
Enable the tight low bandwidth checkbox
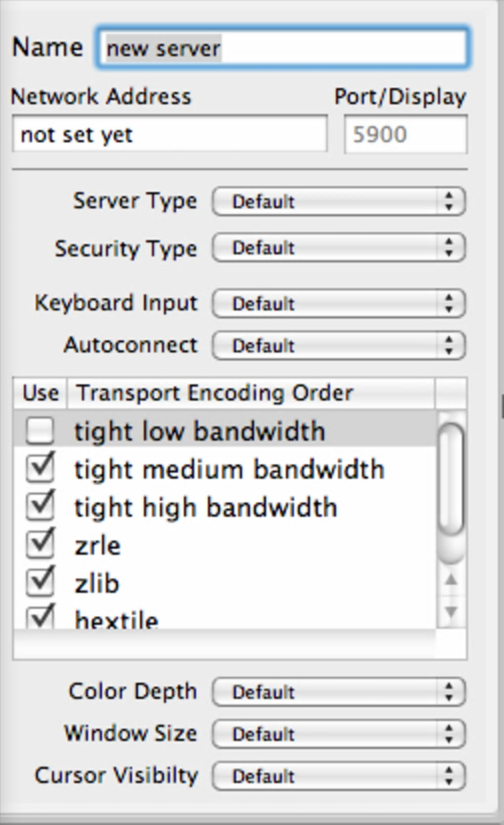40,430
